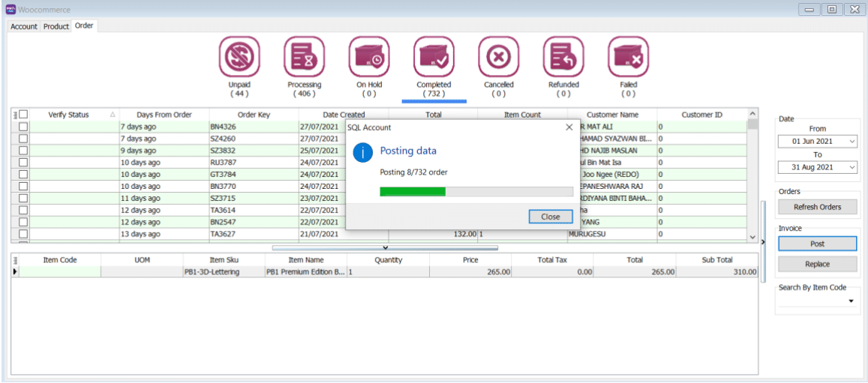Open the Search By Item Code dropdown
868x383 pixels.
pos(851,301)
